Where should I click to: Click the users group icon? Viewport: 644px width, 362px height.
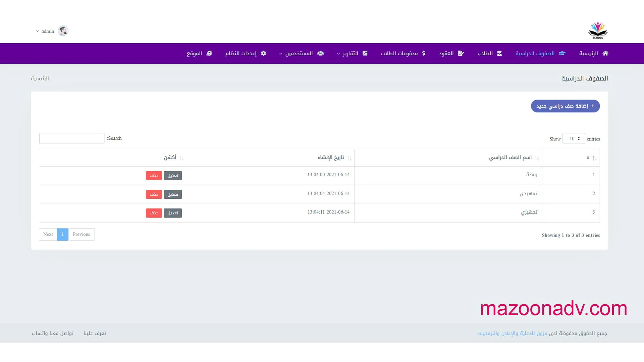pyautogui.click(x=320, y=53)
